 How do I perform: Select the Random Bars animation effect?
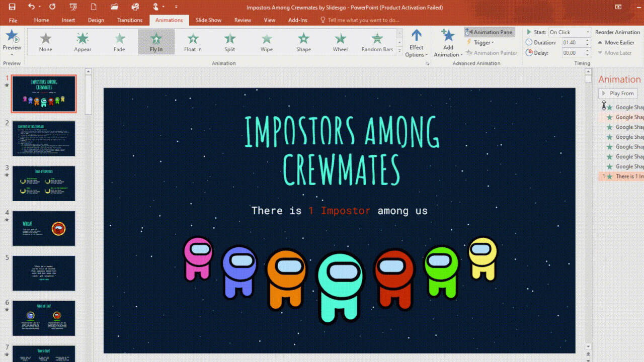[377, 42]
